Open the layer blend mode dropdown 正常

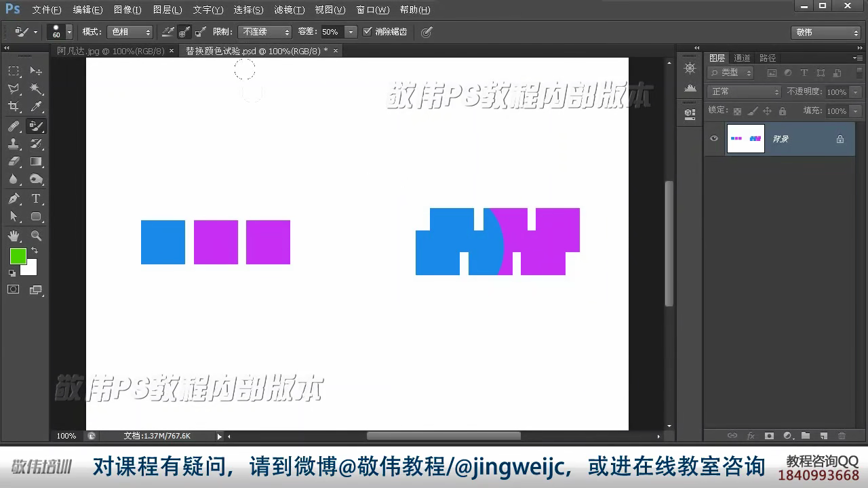(x=745, y=91)
